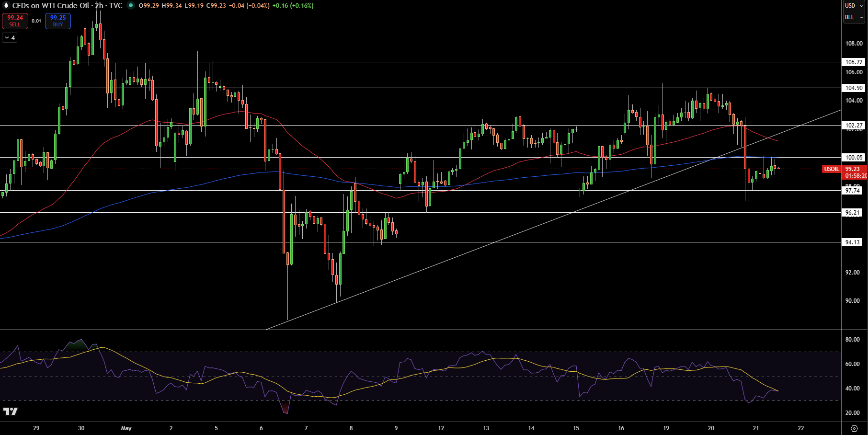Select the 104.90 horizontal line price label
The height and width of the screenshot is (435, 868).
pyautogui.click(x=854, y=88)
